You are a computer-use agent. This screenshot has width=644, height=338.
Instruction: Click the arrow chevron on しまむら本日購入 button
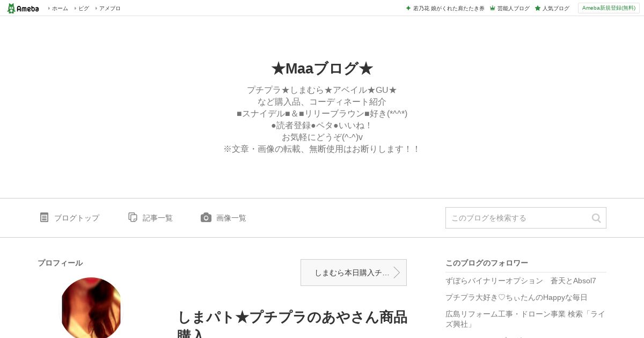click(x=397, y=273)
